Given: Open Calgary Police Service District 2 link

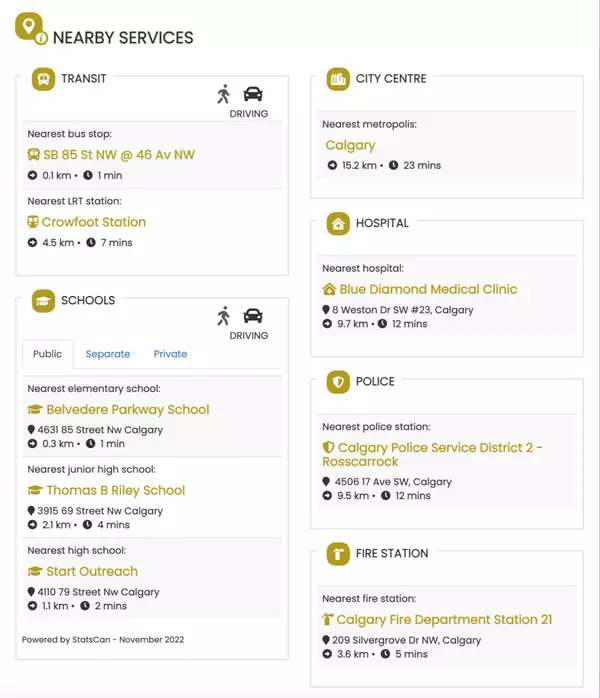Looking at the screenshot, I should tap(433, 455).
